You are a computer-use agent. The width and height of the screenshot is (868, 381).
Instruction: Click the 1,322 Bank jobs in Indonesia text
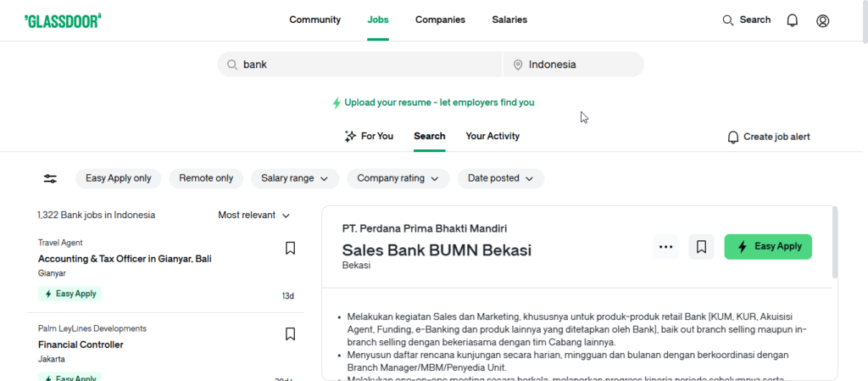(97, 215)
